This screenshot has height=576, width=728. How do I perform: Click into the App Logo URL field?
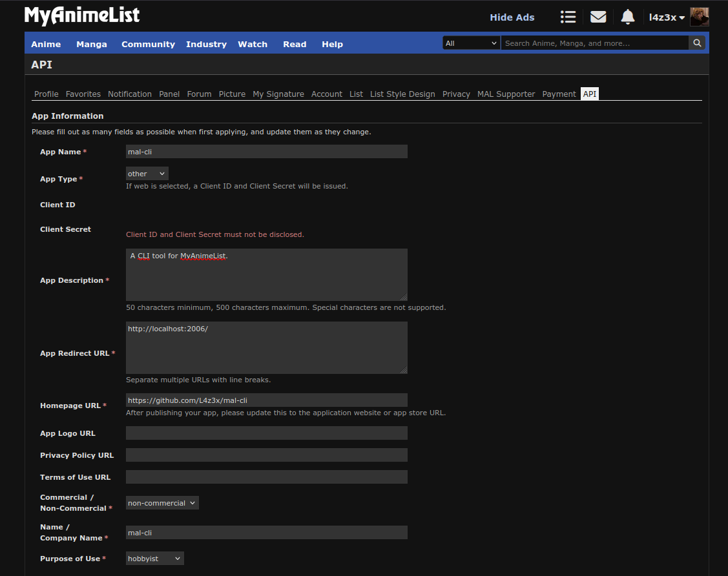[267, 433]
